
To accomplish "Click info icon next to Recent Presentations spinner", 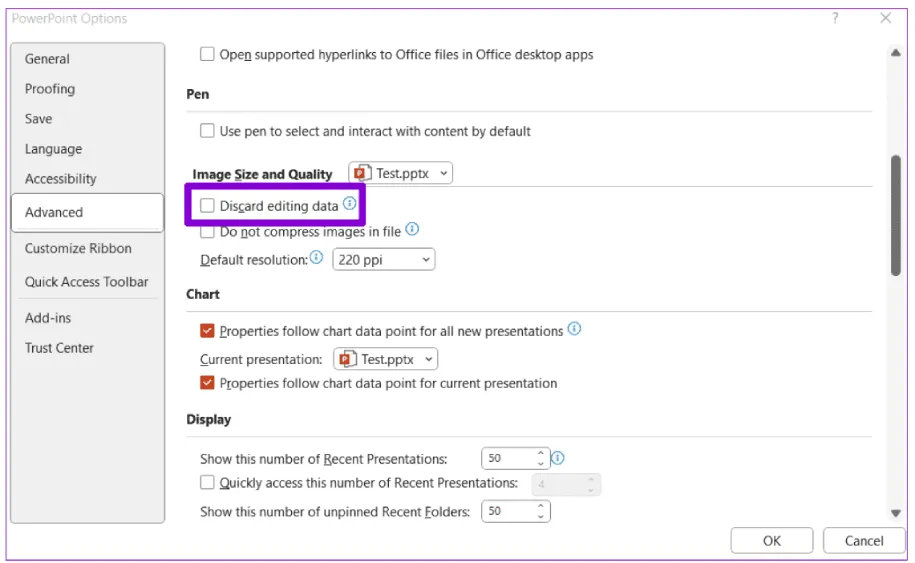I will click(558, 458).
